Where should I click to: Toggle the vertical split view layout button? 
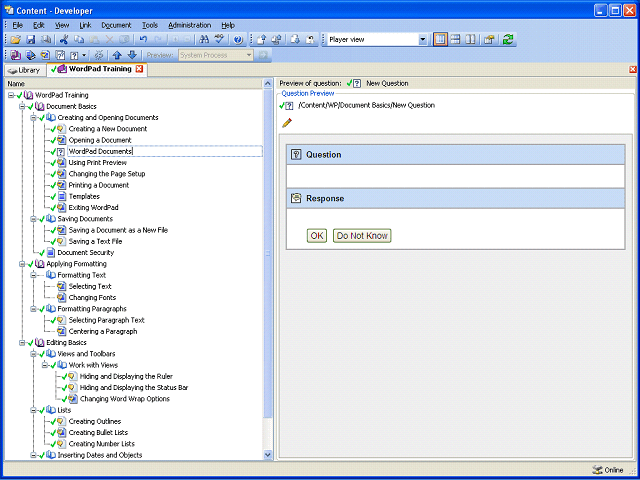(x=470, y=40)
